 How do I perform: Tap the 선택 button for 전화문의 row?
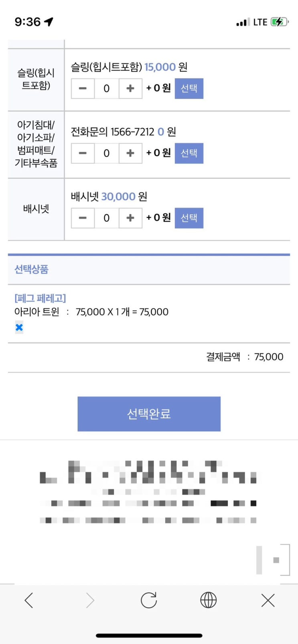[x=189, y=153]
